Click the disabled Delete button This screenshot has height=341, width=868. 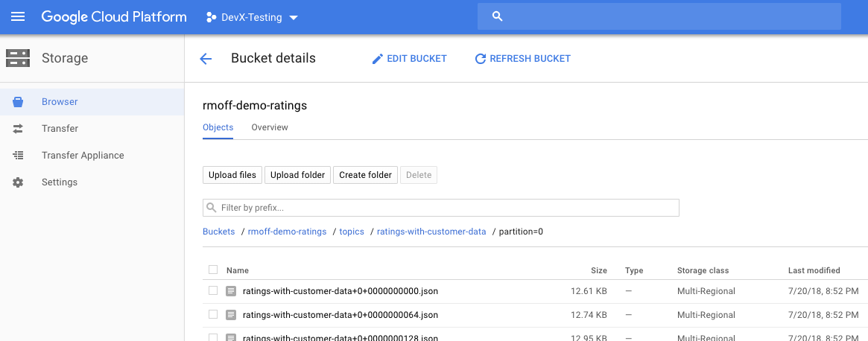click(x=419, y=175)
